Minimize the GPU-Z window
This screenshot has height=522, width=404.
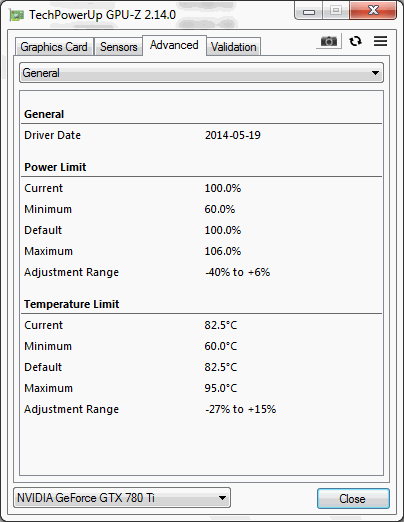click(309, 12)
